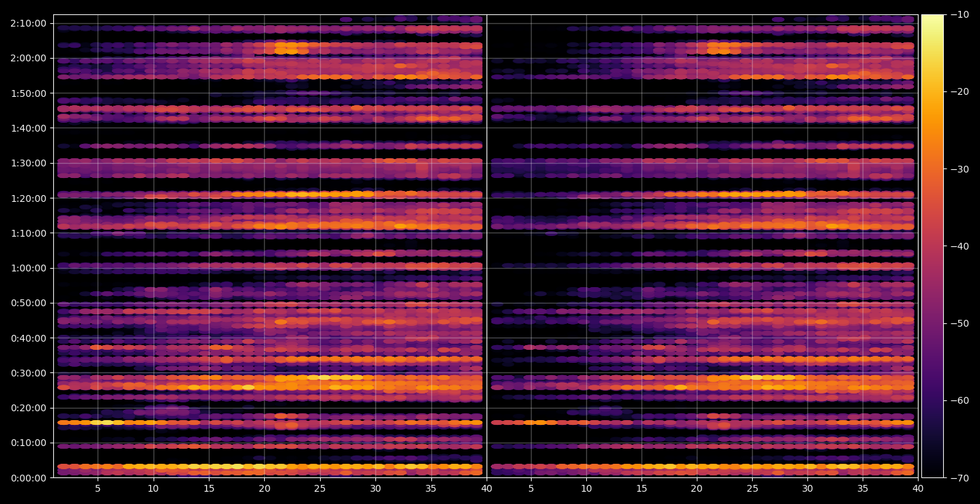Select the −40 colorbar tick value
The width and height of the screenshot is (980, 504).
pos(959,246)
